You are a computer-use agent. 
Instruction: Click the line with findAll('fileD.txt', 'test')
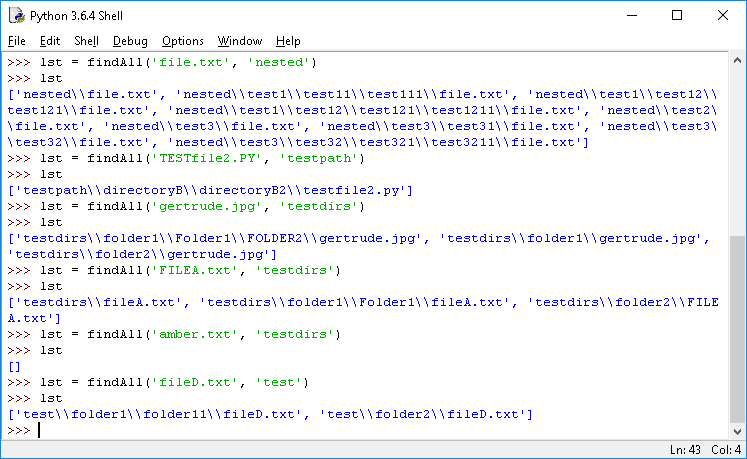[158, 382]
